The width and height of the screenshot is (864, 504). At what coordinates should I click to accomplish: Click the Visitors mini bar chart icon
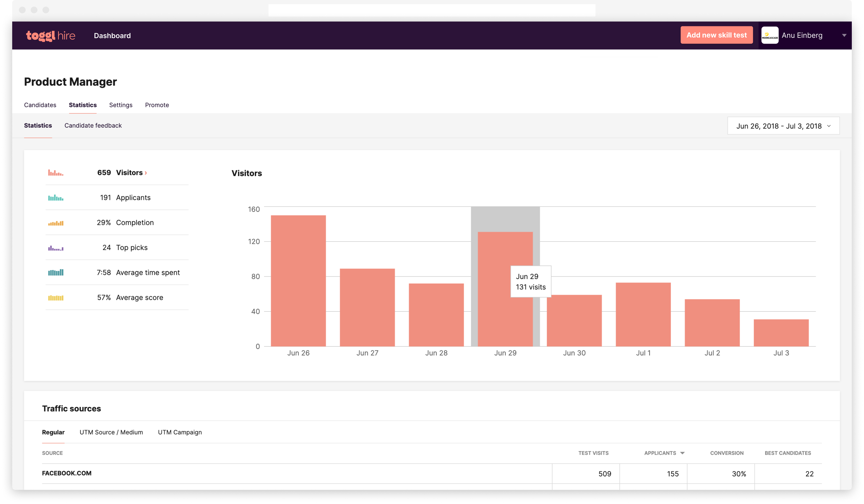click(x=56, y=173)
